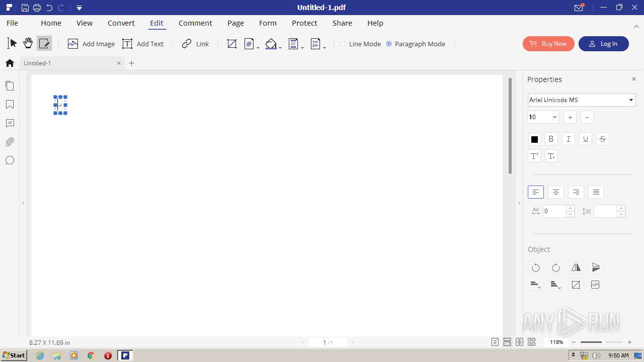Screen dimensions: 644x362
Task: Open the object Distribute dropdown
Action: point(556,285)
